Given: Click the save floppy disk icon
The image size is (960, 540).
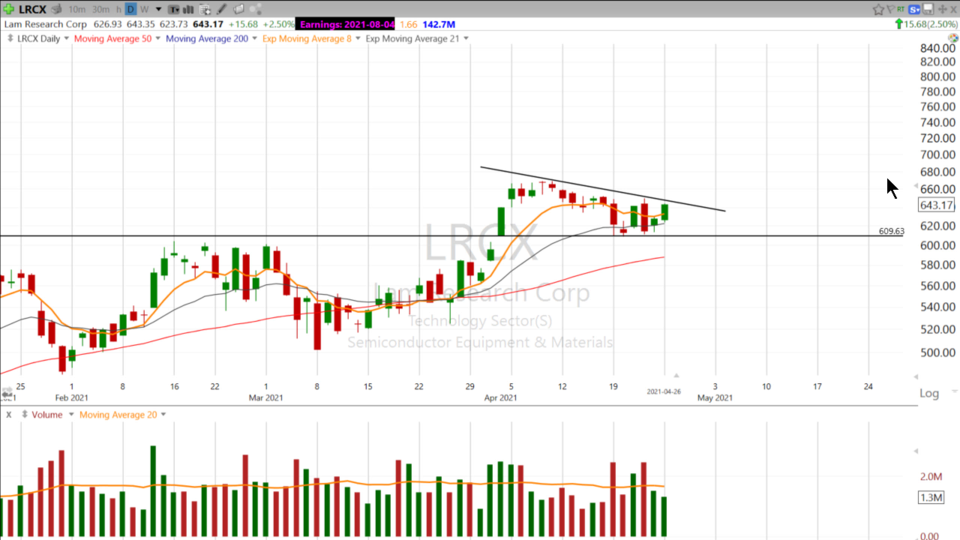Looking at the screenshot, I should pyautogui.click(x=928, y=9).
